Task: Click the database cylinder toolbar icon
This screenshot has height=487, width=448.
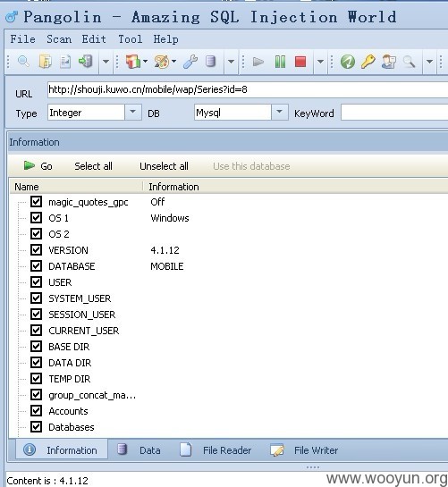Action: point(210,62)
